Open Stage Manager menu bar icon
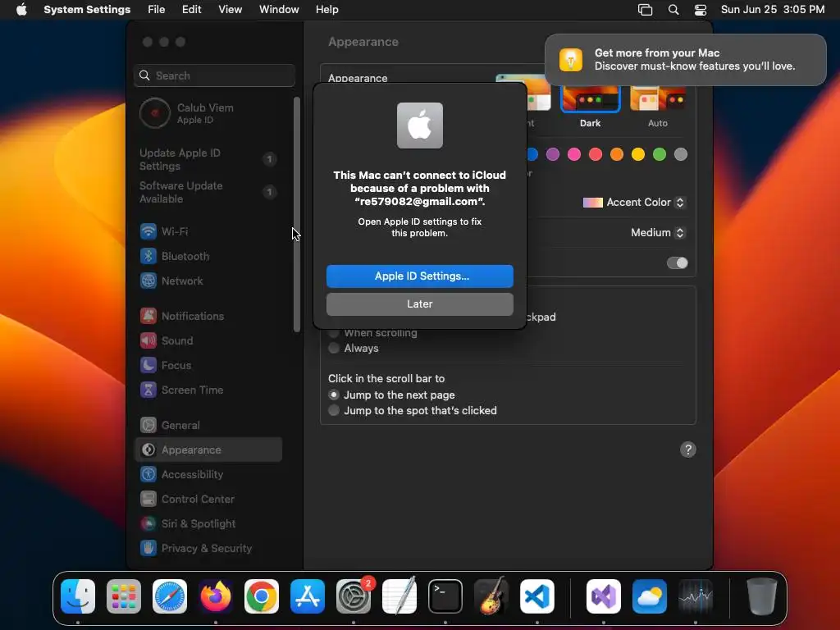 [x=645, y=10]
